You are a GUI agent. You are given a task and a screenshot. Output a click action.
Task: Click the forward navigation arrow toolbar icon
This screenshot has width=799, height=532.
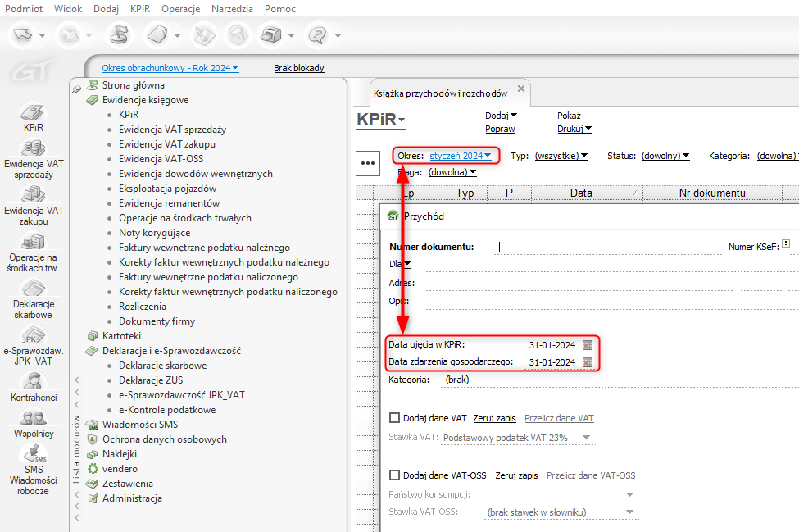pos(70,35)
